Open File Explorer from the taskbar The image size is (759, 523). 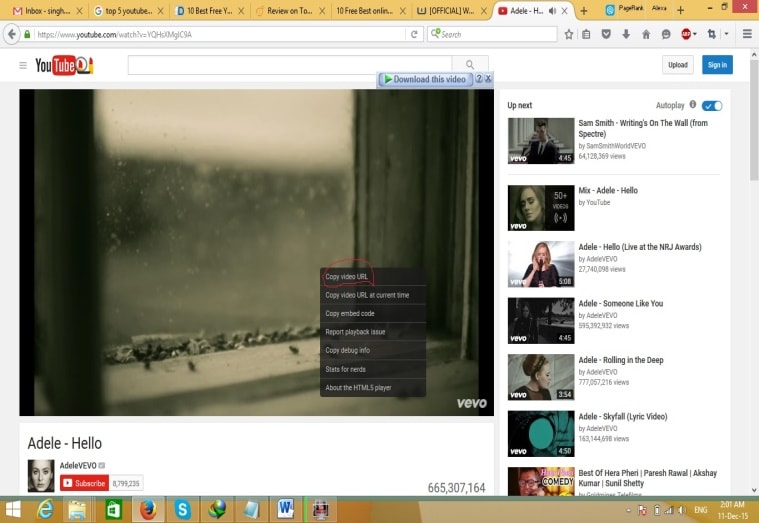pyautogui.click(x=77, y=510)
